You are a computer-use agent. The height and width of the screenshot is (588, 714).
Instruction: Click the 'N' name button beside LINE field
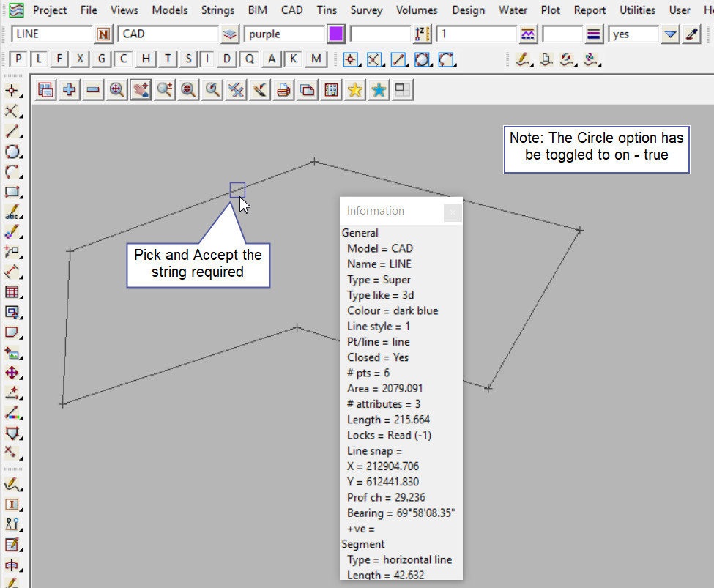click(104, 34)
